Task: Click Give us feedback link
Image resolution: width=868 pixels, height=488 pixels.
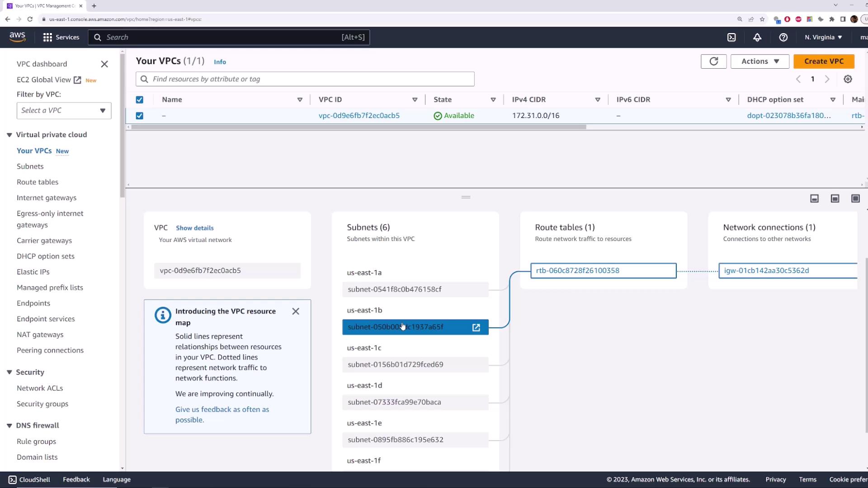Action: point(222,415)
